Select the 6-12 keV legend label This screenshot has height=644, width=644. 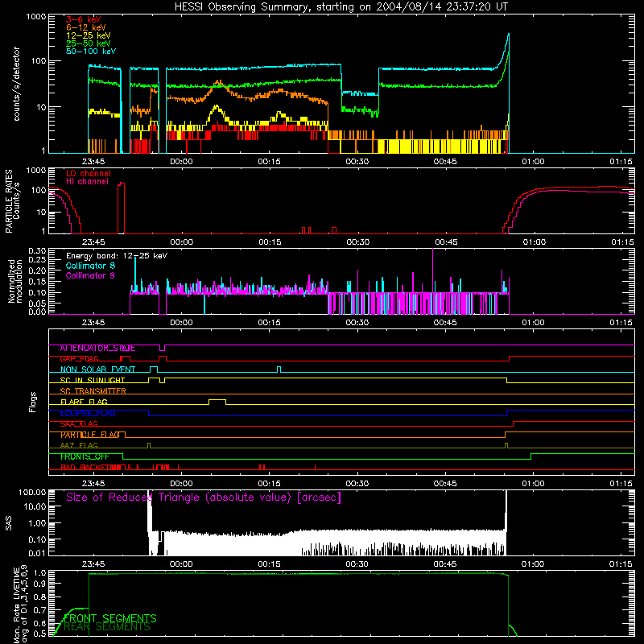click(x=86, y=27)
